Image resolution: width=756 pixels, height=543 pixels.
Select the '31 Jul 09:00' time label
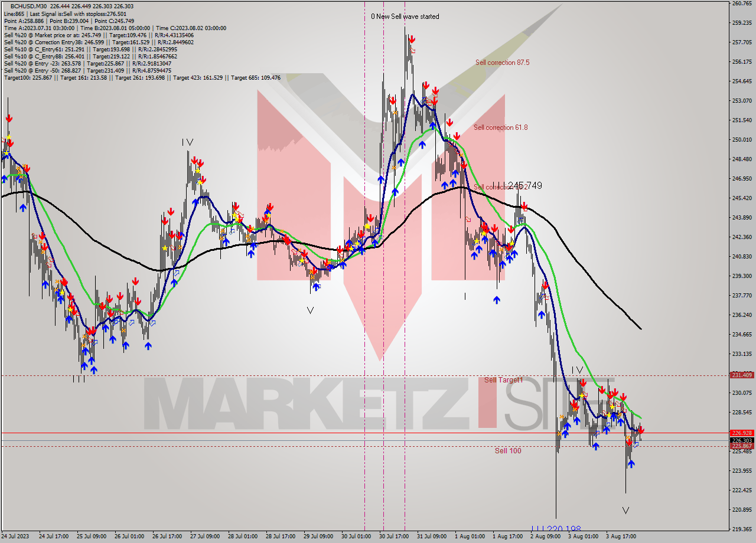431,537
